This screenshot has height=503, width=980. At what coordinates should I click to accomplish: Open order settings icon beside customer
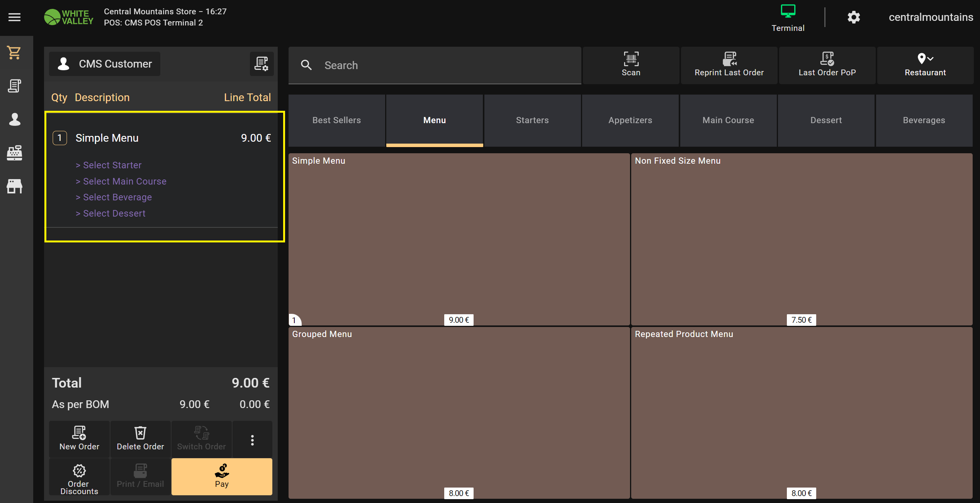(262, 64)
